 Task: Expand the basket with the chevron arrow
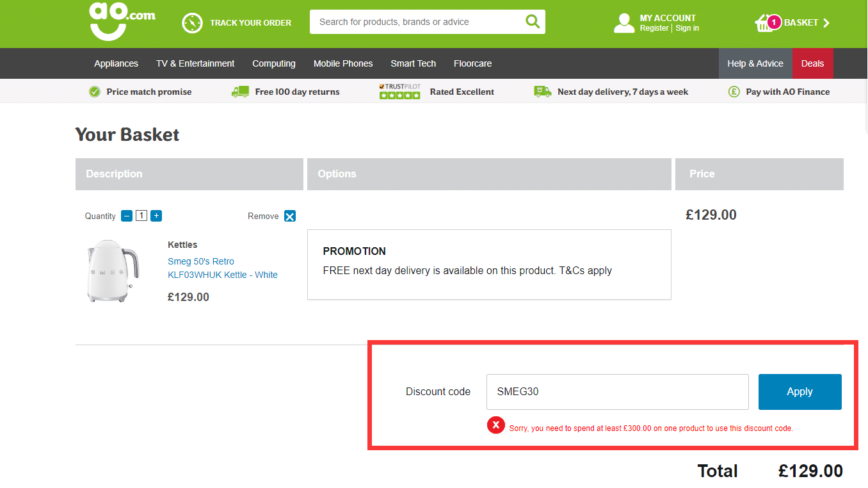827,22
